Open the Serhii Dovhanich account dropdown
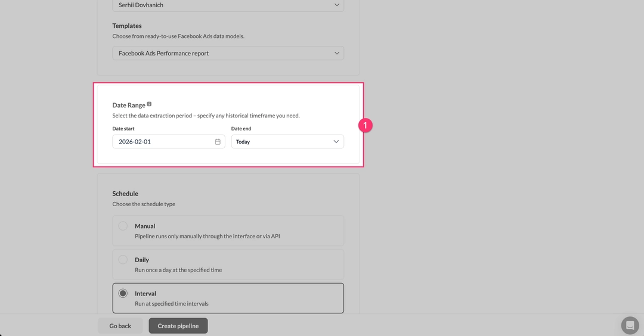This screenshot has width=644, height=336. [228, 5]
